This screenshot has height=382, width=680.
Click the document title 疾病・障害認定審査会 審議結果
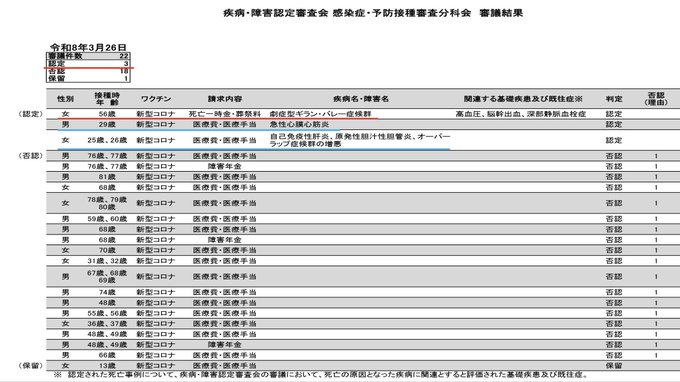373,13
